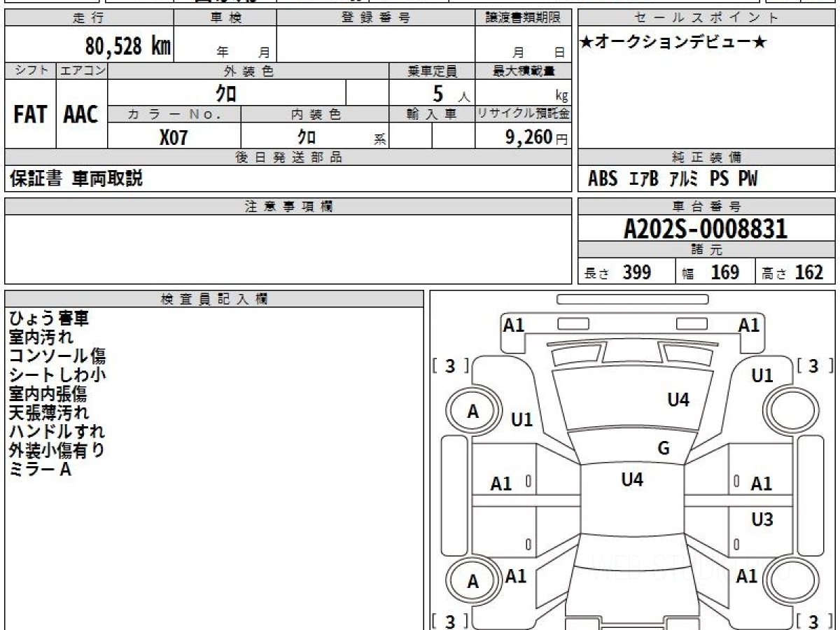Click the 内装色 header
This screenshot has width=840, height=630.
click(314, 114)
